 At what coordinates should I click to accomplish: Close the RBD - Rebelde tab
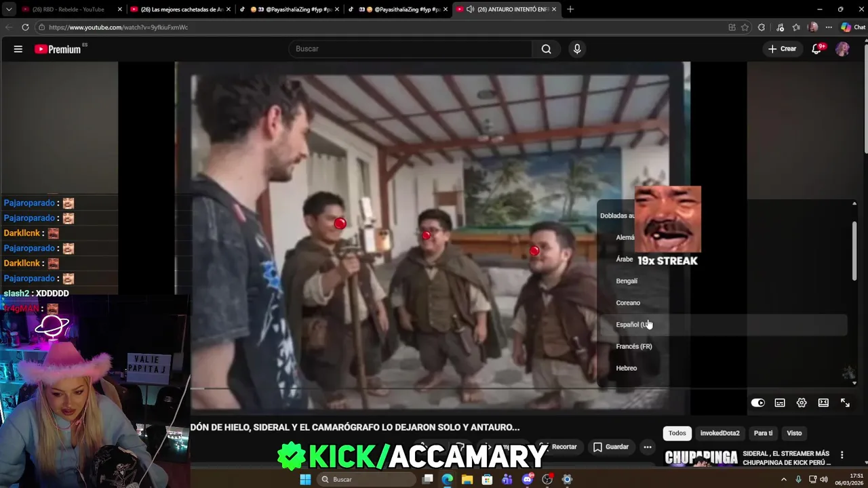pos(120,9)
